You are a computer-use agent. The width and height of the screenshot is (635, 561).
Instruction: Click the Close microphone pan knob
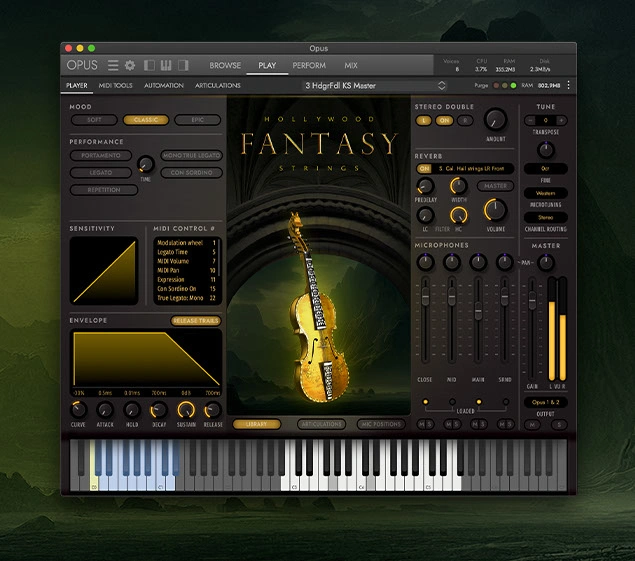coord(425,262)
